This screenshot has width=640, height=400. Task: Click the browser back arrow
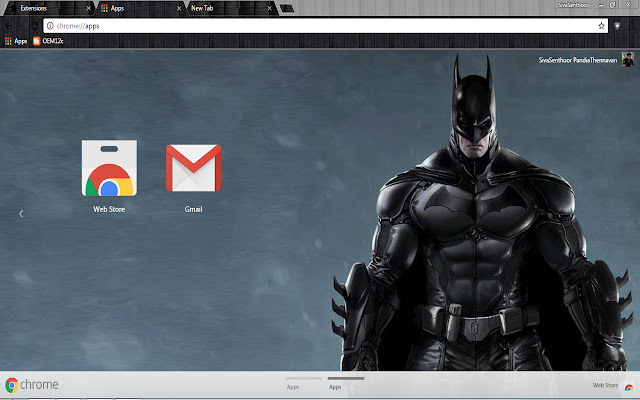click(x=9, y=26)
